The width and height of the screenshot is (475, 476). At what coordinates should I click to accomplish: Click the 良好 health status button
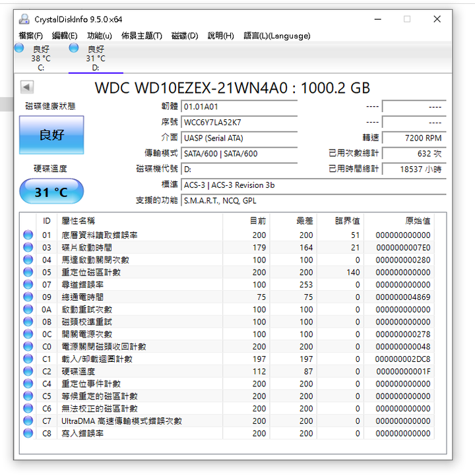pos(51,134)
